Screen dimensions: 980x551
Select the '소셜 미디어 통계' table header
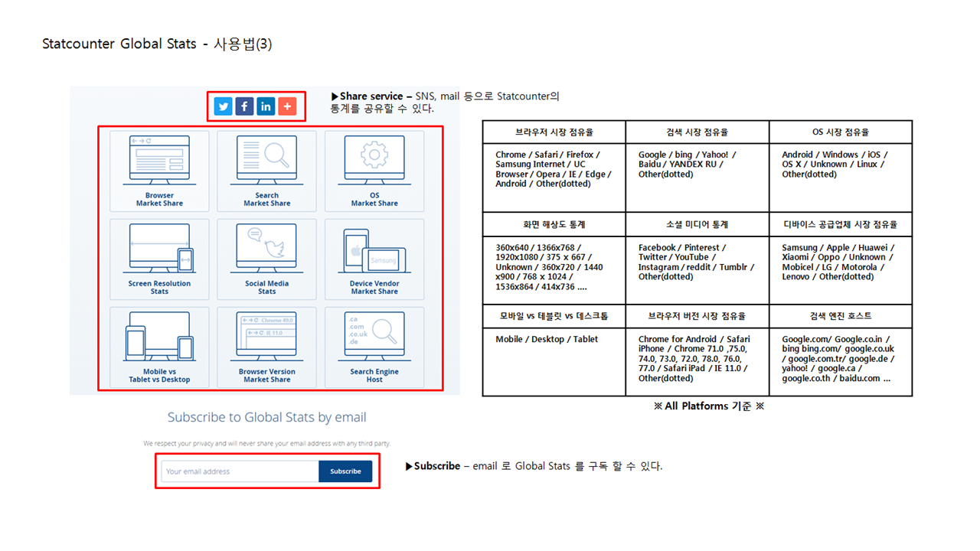[x=697, y=225]
